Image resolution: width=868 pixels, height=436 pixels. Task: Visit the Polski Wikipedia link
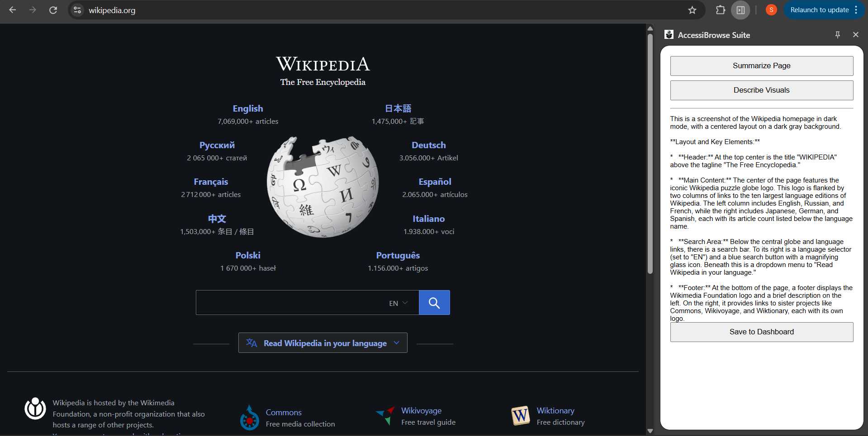[x=248, y=255]
